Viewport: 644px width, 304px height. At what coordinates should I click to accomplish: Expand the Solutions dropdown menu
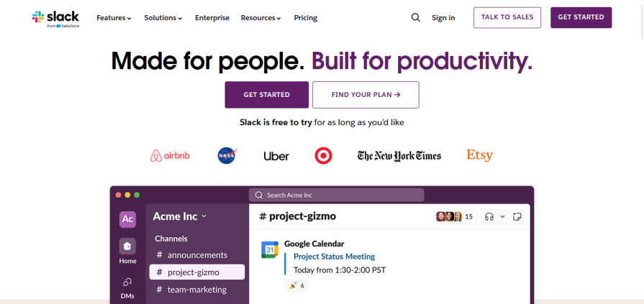(163, 18)
